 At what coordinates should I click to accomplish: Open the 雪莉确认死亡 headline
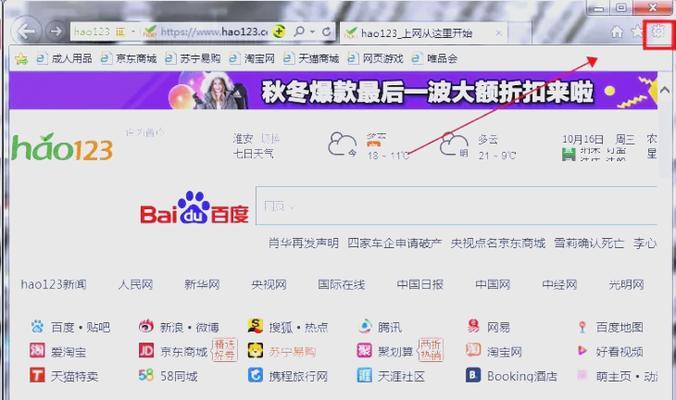point(589,243)
